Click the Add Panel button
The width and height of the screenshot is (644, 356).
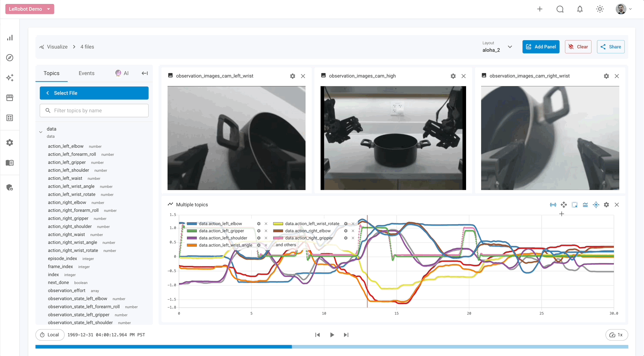(x=541, y=47)
